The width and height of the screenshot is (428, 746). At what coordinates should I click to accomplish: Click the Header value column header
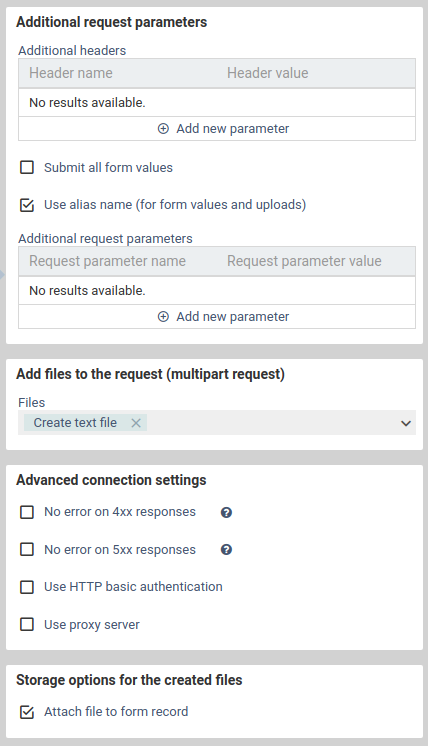click(x=268, y=73)
